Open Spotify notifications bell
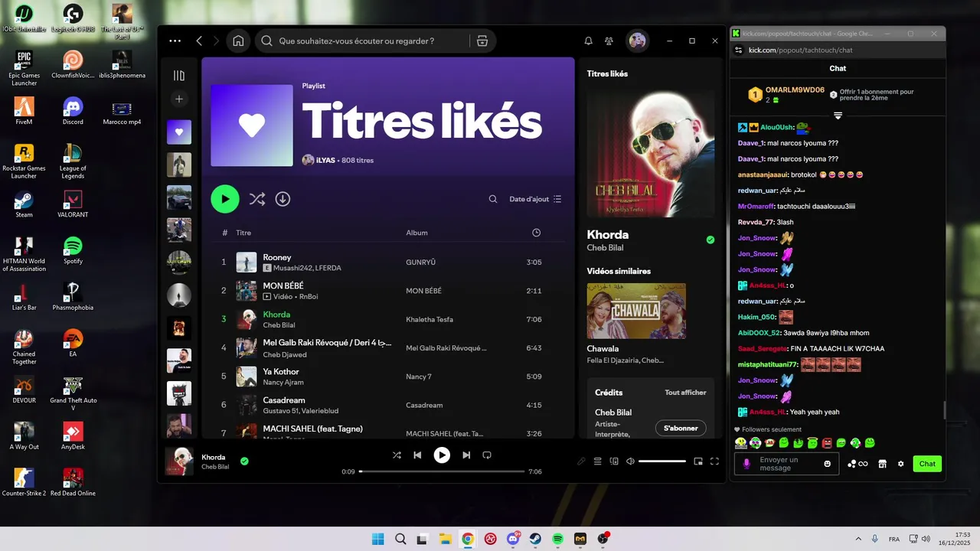Image resolution: width=980 pixels, height=551 pixels. pos(588,41)
